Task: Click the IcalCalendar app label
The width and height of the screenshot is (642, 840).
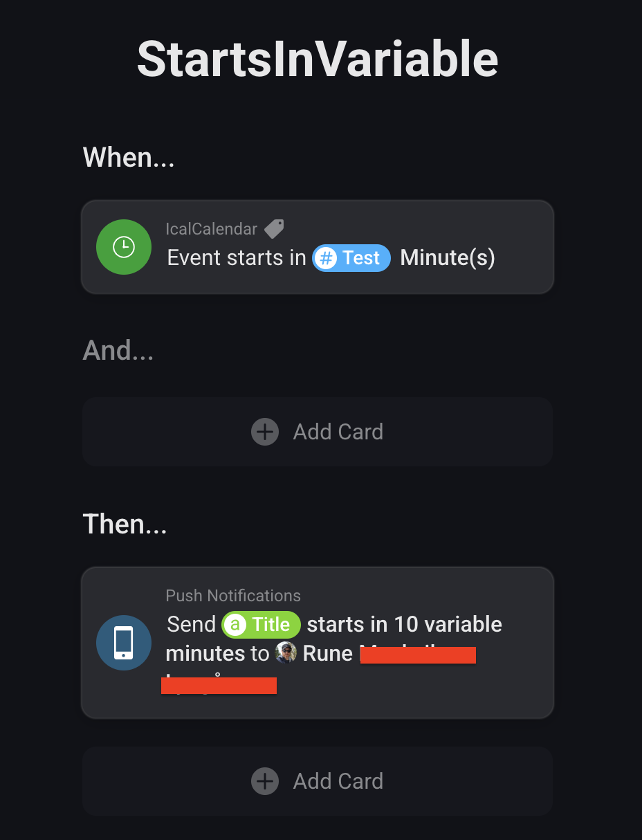Action: click(211, 228)
